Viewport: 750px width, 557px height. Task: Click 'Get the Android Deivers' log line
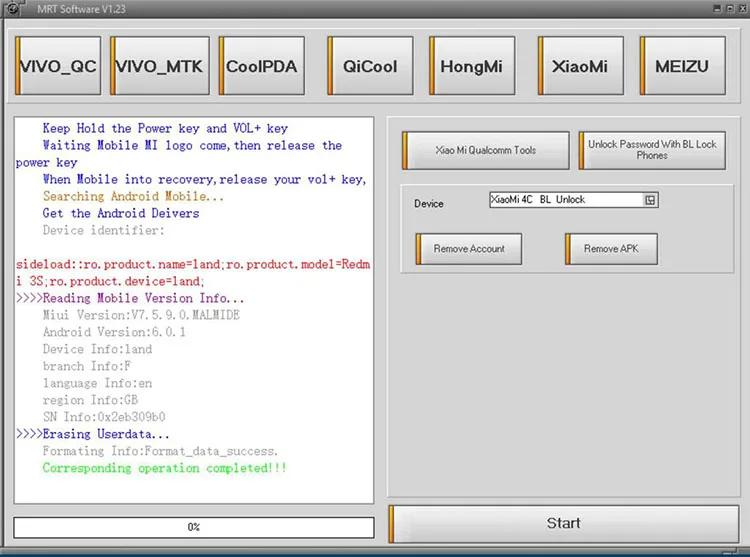pyautogui.click(x=121, y=213)
